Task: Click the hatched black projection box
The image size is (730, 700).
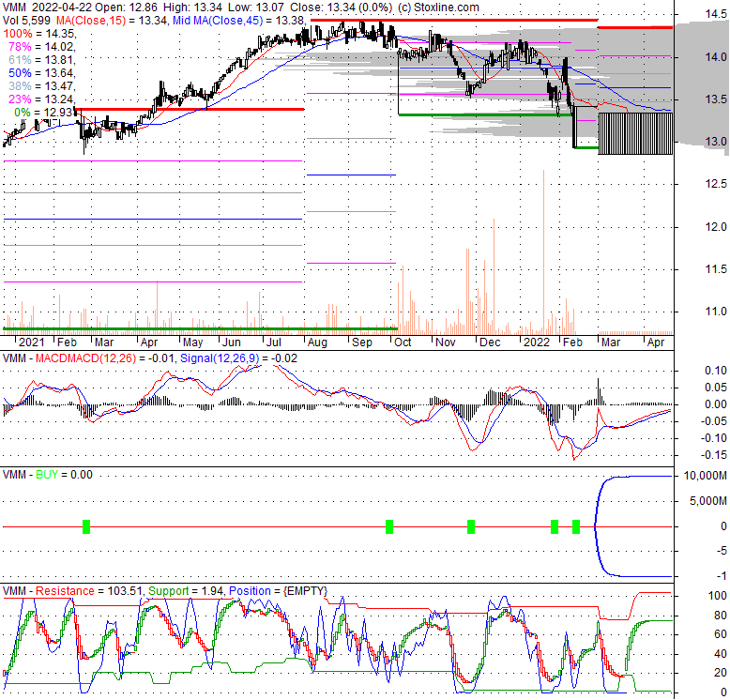Action: (635, 132)
